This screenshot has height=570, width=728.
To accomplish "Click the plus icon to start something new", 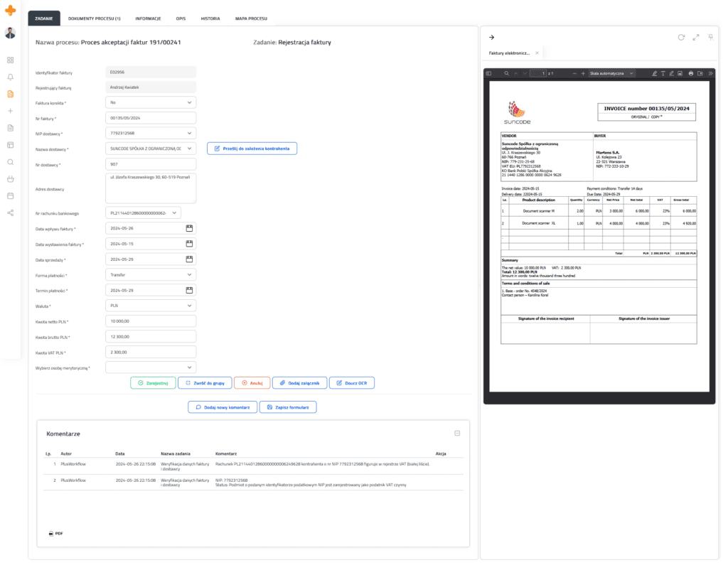I will [x=10, y=110].
